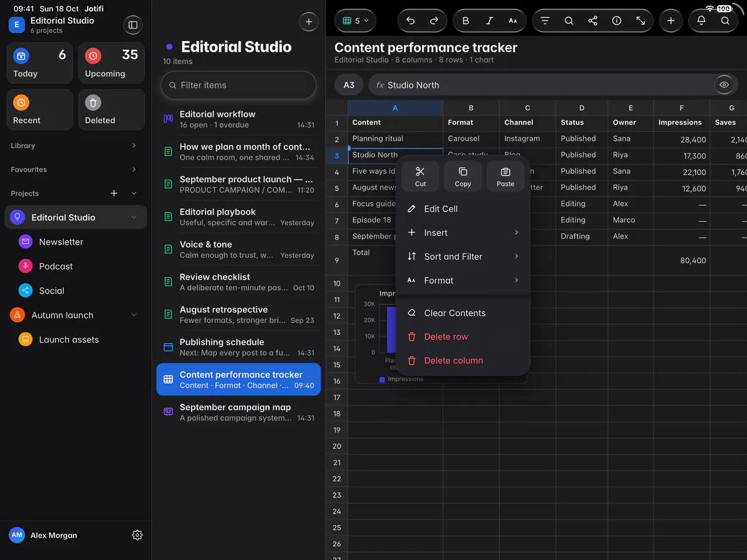Open the September campaign map item
Viewport: 747px width, 560px height.
238,412
